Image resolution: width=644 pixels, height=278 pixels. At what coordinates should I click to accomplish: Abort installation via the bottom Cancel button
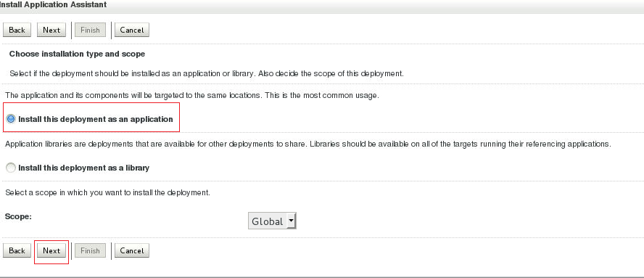132,250
